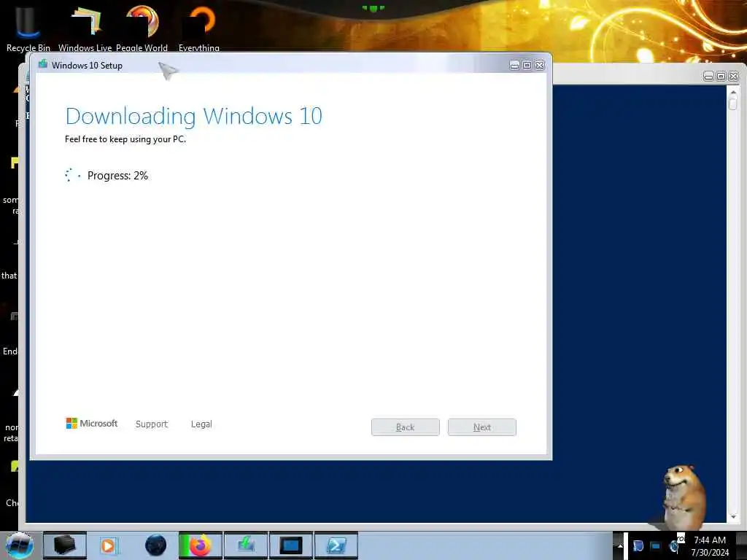Maximize the Windows 10 Setup window
Viewport: 747px width, 560px height.
[527, 65]
